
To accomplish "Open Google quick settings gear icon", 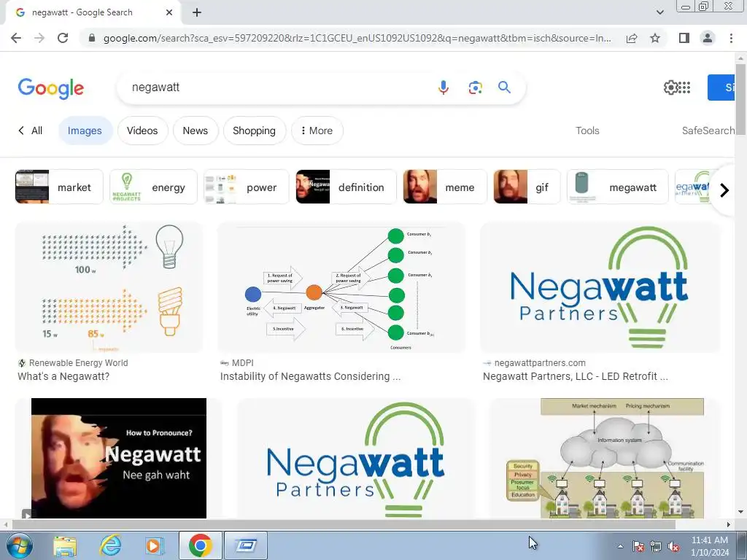I will point(670,87).
